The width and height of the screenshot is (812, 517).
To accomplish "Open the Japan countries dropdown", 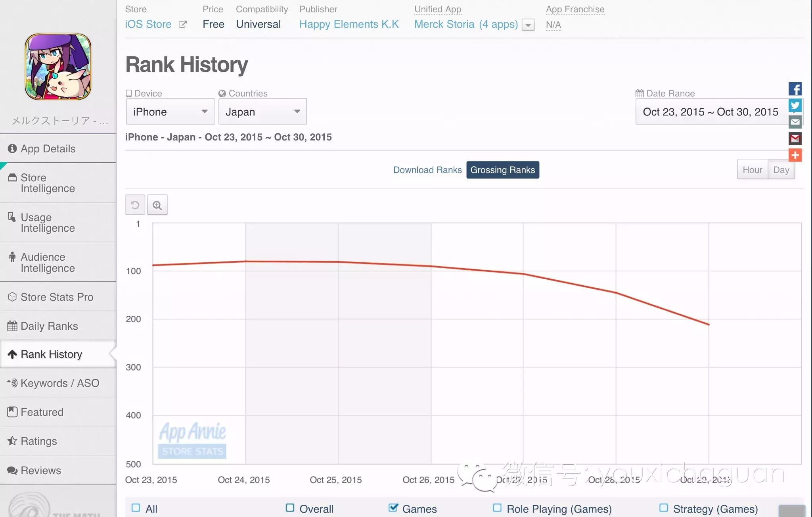I will tap(262, 112).
